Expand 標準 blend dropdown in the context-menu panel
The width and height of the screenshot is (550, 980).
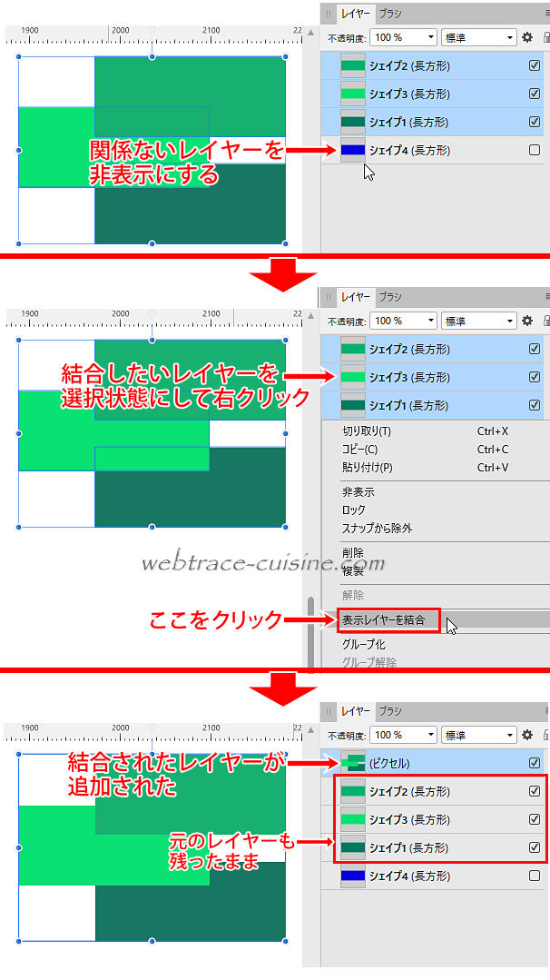478,321
